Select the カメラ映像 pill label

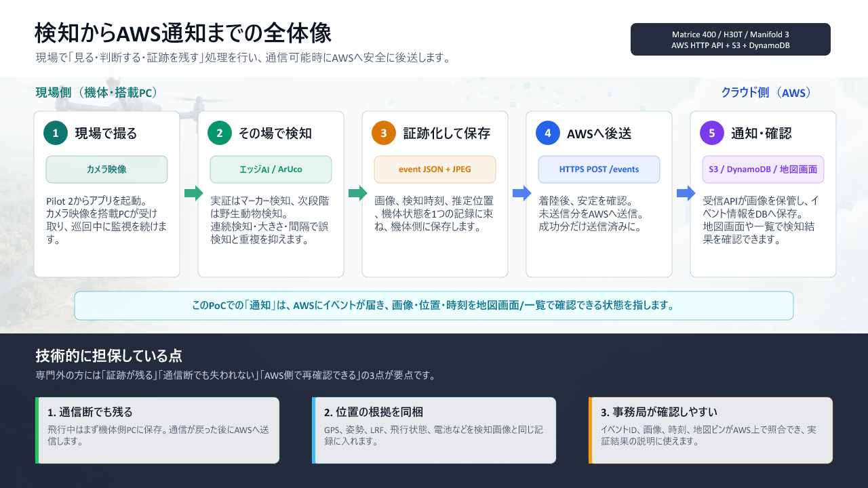coord(106,169)
